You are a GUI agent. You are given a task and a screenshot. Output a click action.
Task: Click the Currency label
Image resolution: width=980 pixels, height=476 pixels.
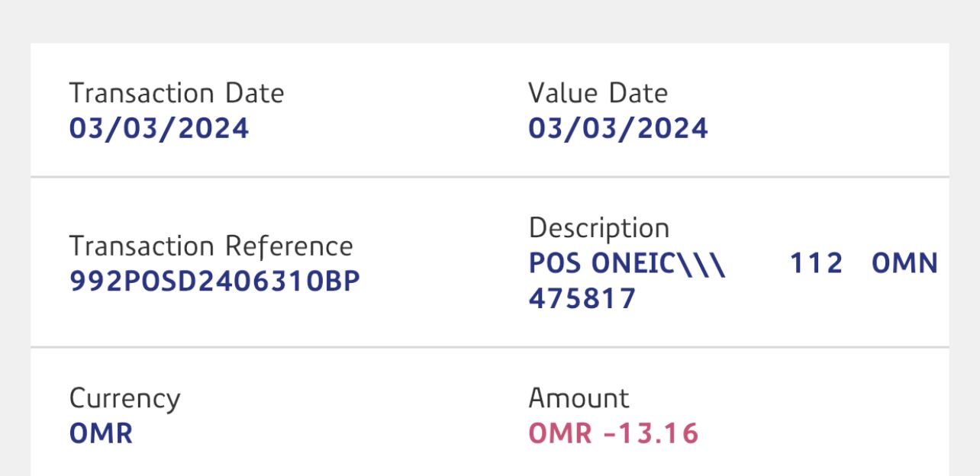tap(124, 399)
